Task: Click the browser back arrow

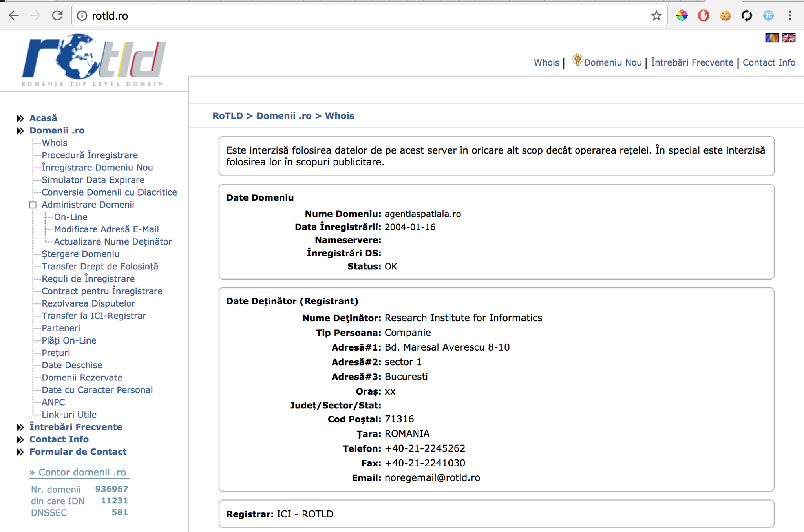Action: point(14,16)
